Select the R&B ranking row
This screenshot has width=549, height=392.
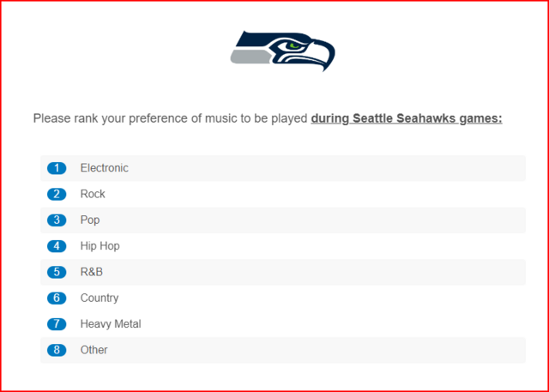click(283, 272)
